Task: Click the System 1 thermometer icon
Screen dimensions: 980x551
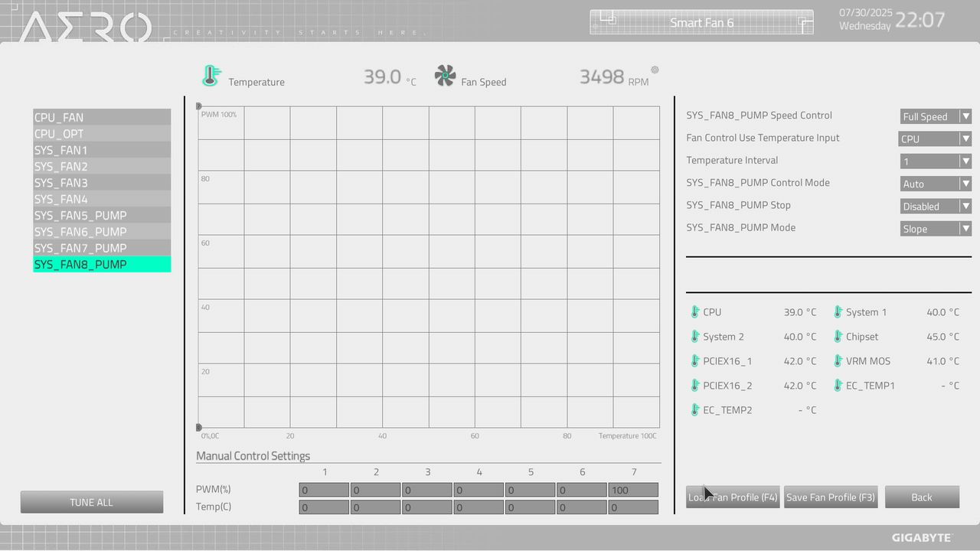Action: pyautogui.click(x=837, y=311)
